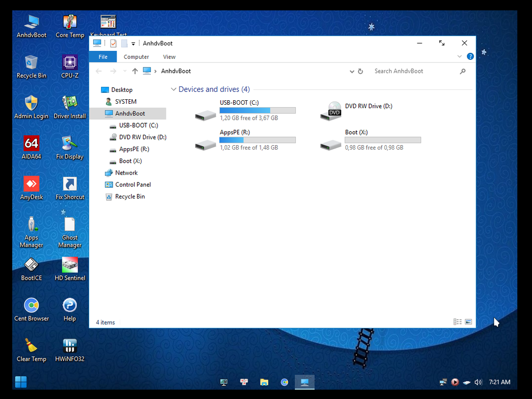Launch Cent Browser from the desktop
Screen dimensions: 532x399
click(x=31, y=309)
